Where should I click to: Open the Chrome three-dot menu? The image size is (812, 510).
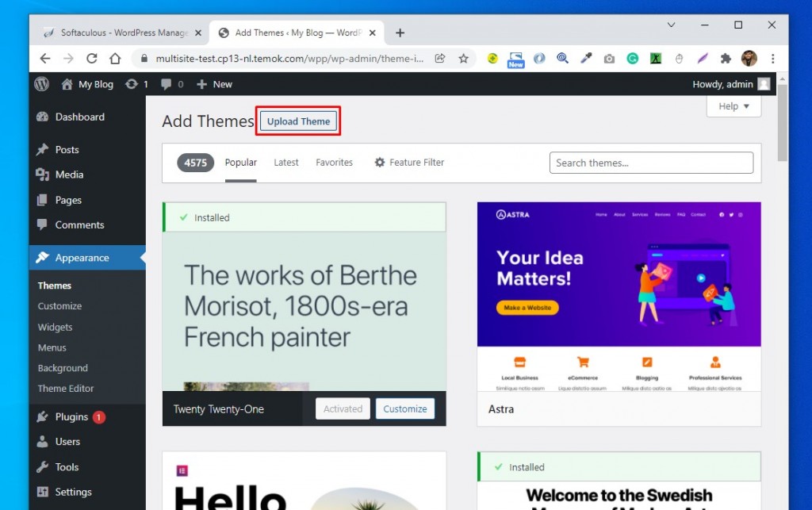click(772, 59)
